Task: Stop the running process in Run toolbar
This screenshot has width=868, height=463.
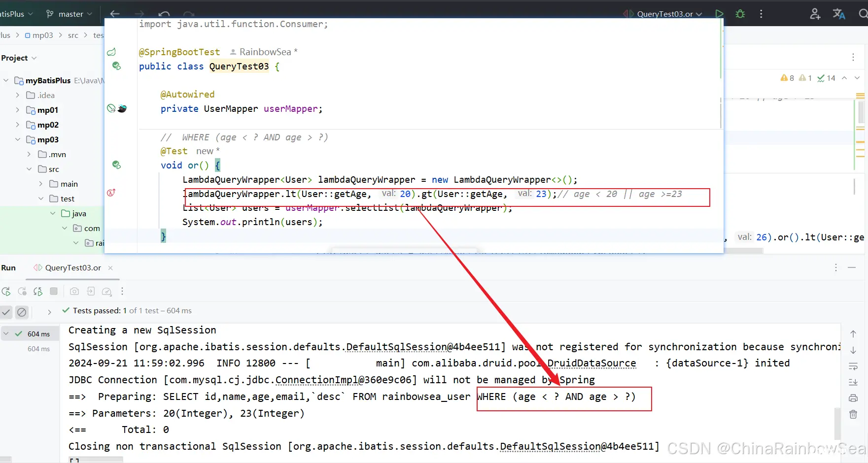Action: click(54, 291)
